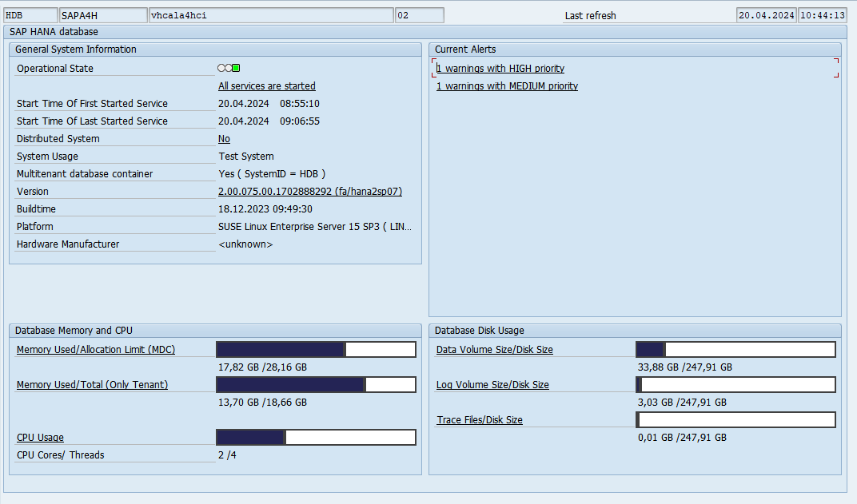The image size is (857, 504).
Task: Click the 'Operational State' label
Action: (x=54, y=68)
